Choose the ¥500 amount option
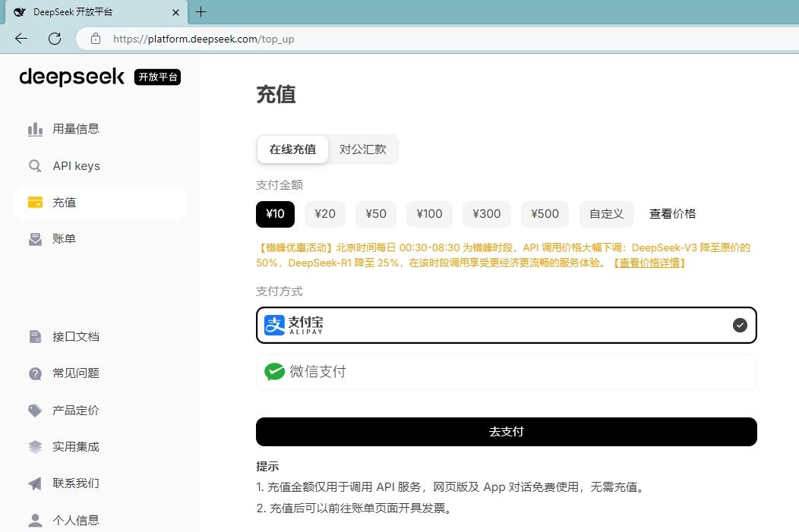799x532 pixels. 545,214
